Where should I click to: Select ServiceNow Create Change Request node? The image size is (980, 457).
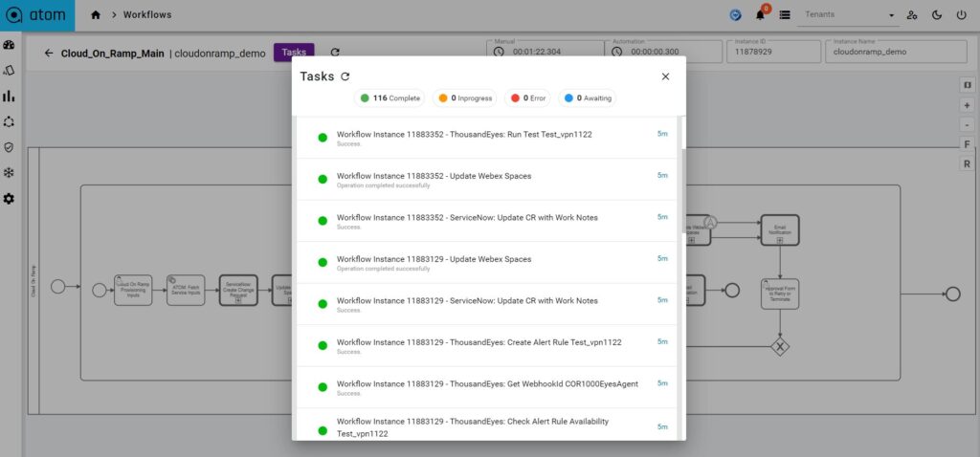238,291
